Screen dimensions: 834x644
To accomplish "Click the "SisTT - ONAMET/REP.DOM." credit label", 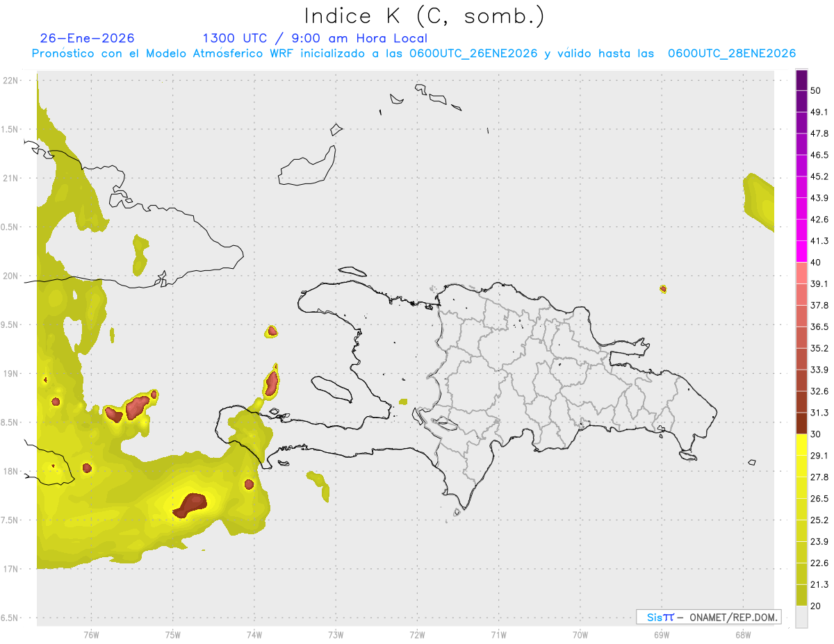I will pyautogui.click(x=709, y=617).
